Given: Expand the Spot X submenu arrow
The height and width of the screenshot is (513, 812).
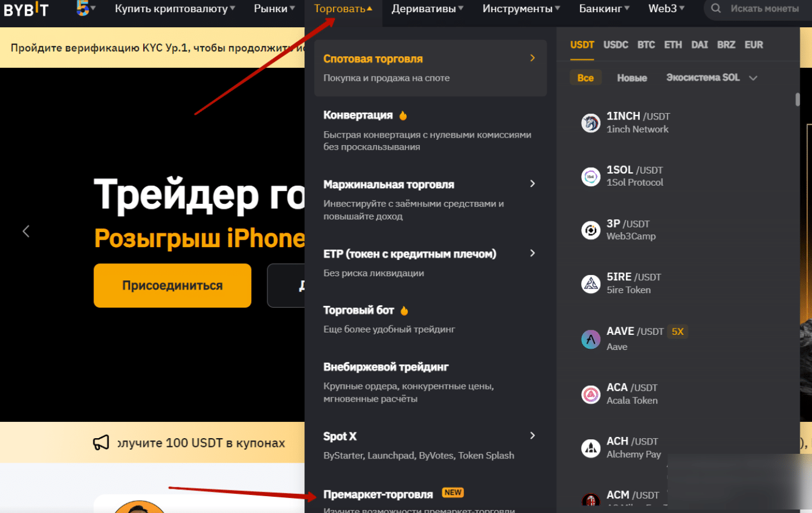Looking at the screenshot, I should click(x=532, y=435).
